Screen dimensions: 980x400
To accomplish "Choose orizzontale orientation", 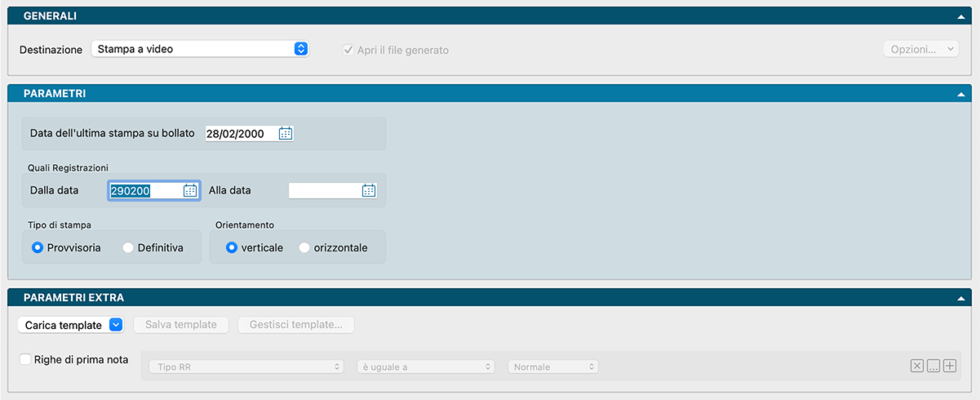I will click(x=304, y=247).
